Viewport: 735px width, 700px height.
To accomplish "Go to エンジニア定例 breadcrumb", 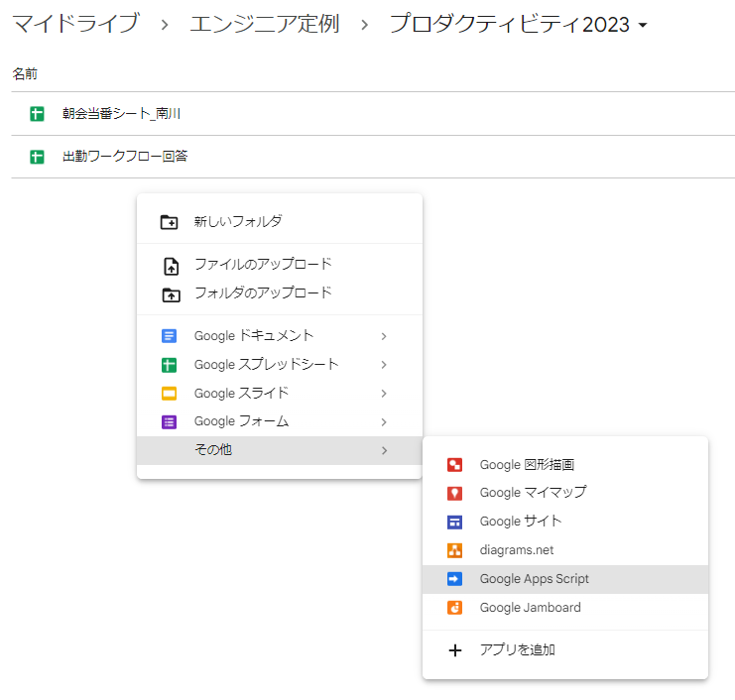I will 265,24.
